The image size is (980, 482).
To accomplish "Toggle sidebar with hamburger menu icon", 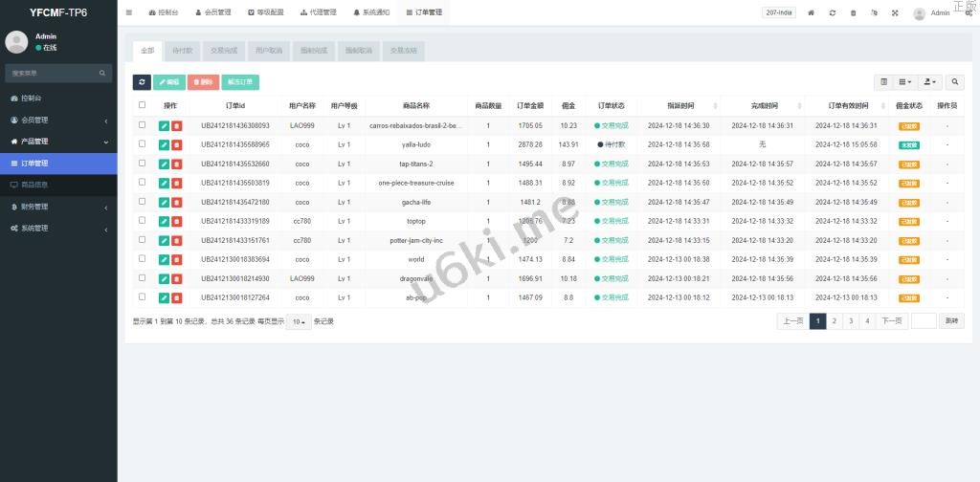I will tap(129, 13).
